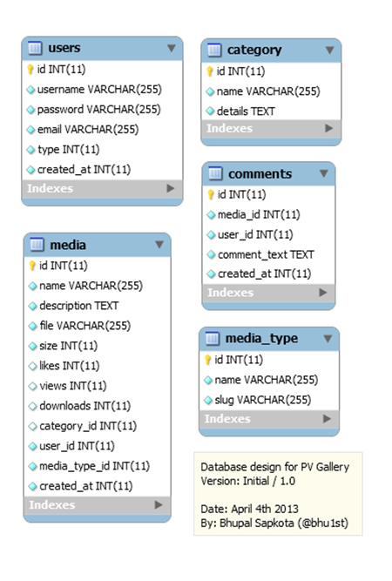Expand Indexes section of comments table
This screenshot has width=392, height=581.
point(322,293)
